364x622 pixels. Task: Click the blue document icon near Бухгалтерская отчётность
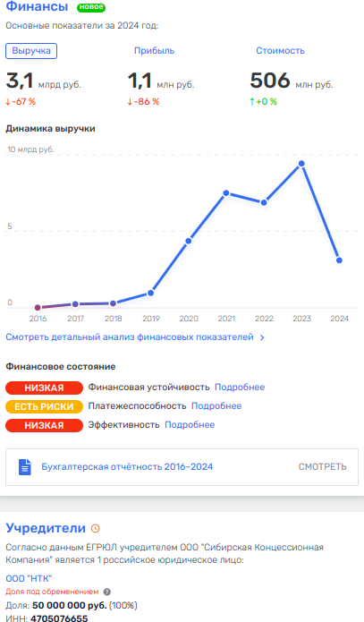(x=25, y=467)
